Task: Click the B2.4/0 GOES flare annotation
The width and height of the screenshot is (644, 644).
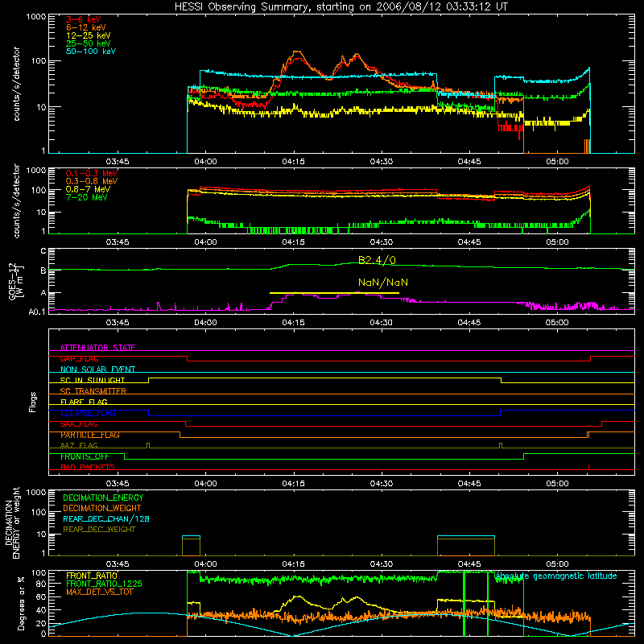Action: coord(377,260)
